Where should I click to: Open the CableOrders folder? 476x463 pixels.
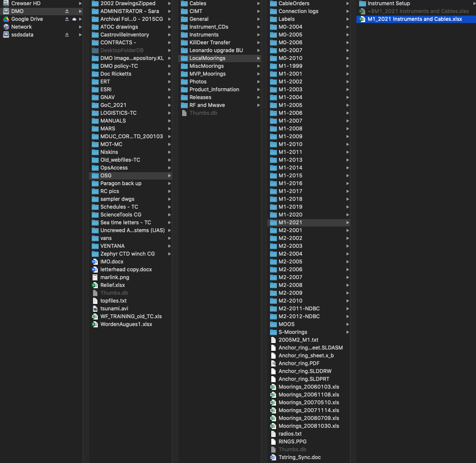pyautogui.click(x=294, y=3)
